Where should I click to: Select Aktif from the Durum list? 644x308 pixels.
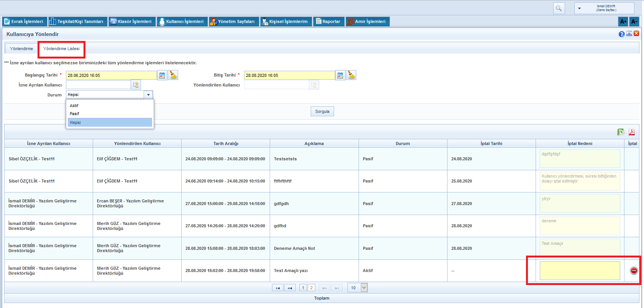point(74,106)
